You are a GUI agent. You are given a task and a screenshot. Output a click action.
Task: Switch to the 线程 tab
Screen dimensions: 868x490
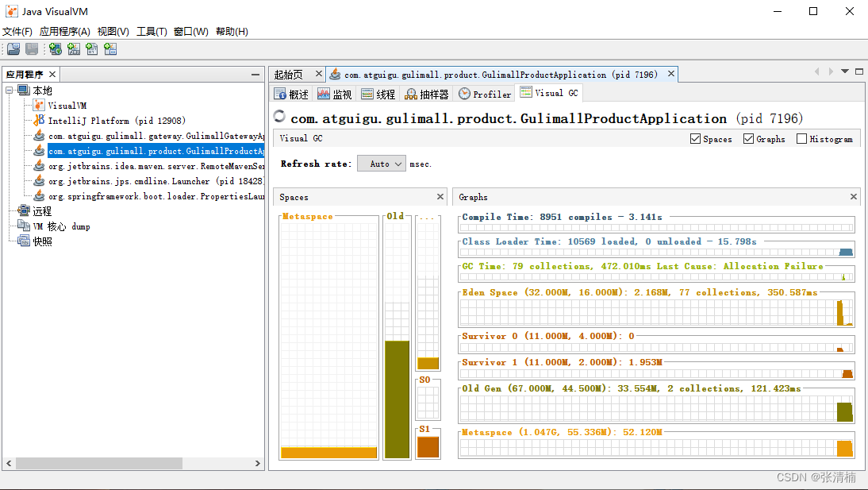(378, 95)
